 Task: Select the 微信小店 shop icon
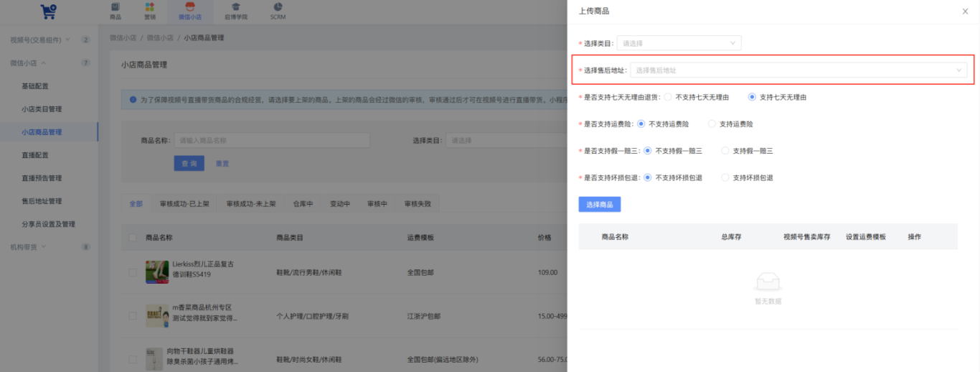[190, 6]
